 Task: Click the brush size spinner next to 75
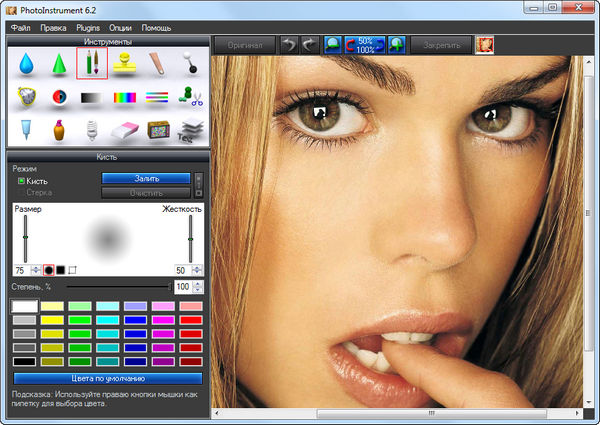[x=36, y=270]
